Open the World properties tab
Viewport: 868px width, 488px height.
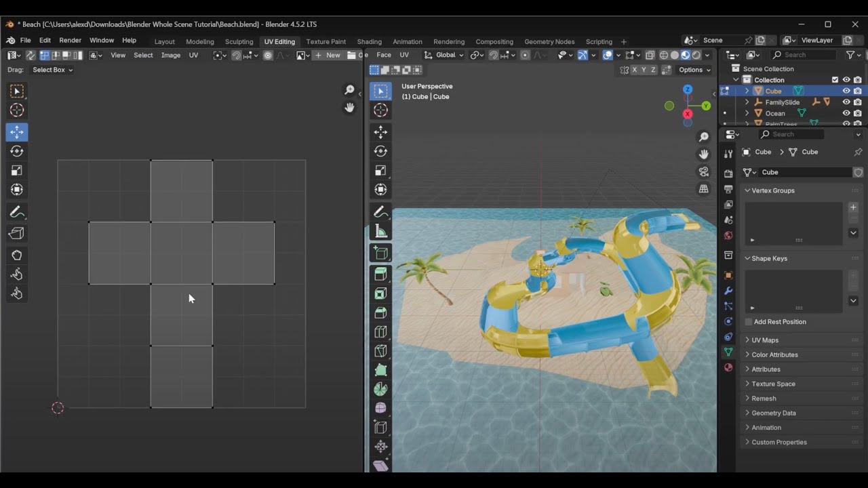point(728,235)
